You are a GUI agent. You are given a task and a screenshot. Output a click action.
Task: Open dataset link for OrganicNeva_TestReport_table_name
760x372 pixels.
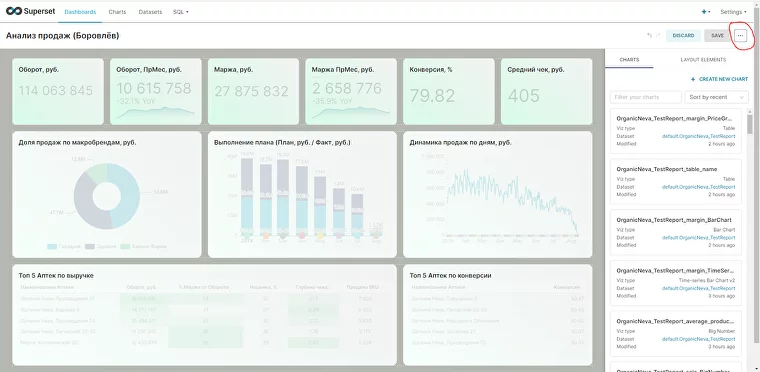pos(698,187)
